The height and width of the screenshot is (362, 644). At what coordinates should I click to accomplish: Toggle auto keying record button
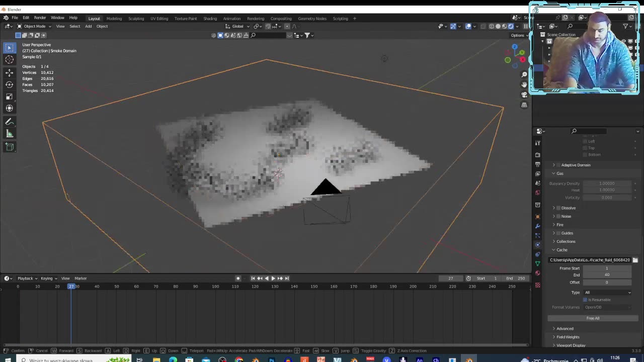pos(238,278)
